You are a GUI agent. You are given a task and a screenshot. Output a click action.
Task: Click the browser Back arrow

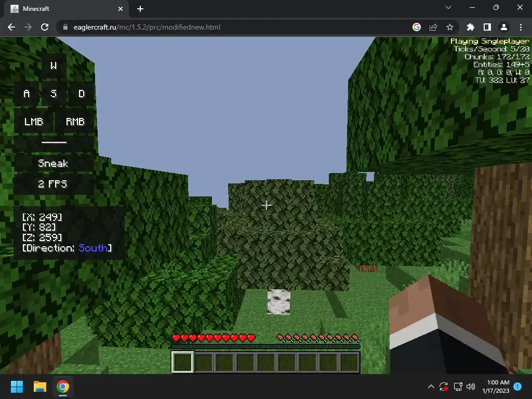[x=11, y=27]
